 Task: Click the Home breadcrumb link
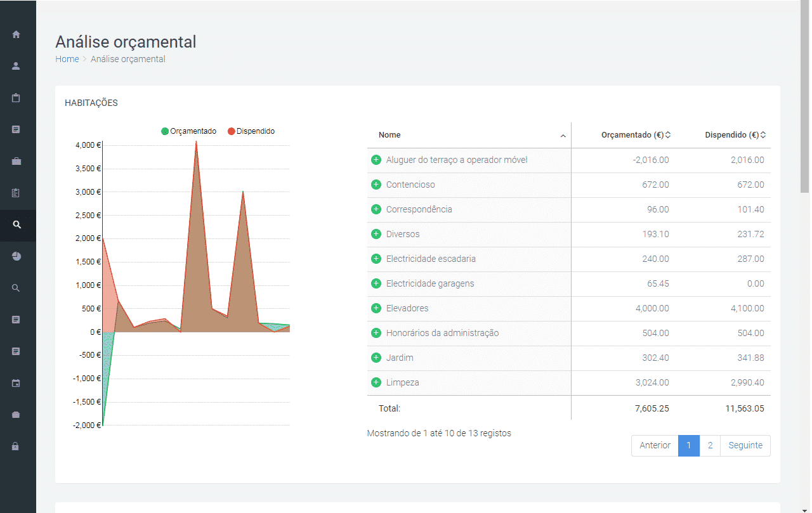[x=67, y=59]
